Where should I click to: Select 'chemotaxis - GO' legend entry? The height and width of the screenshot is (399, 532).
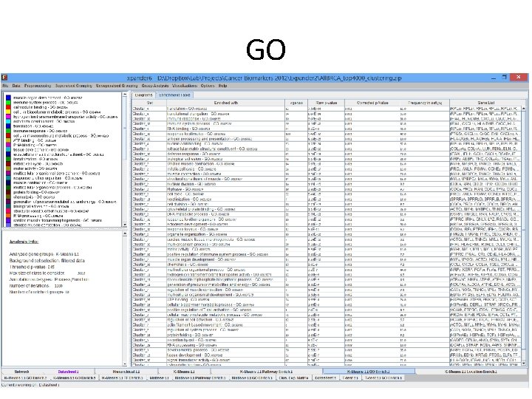click(x=34, y=197)
